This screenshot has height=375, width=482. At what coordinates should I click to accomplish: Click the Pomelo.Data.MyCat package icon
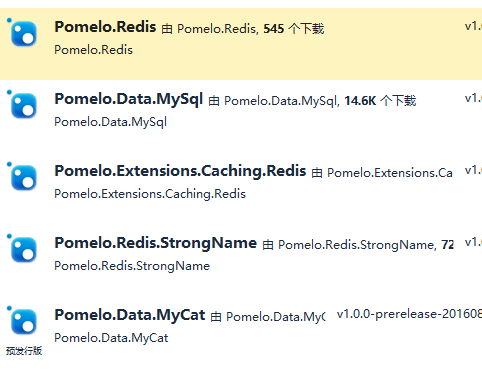point(24,322)
